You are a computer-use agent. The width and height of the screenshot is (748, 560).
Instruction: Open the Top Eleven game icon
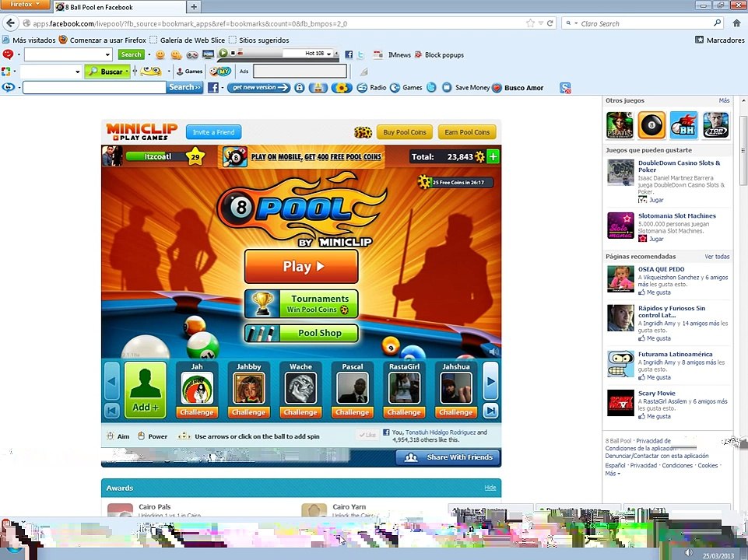click(716, 125)
